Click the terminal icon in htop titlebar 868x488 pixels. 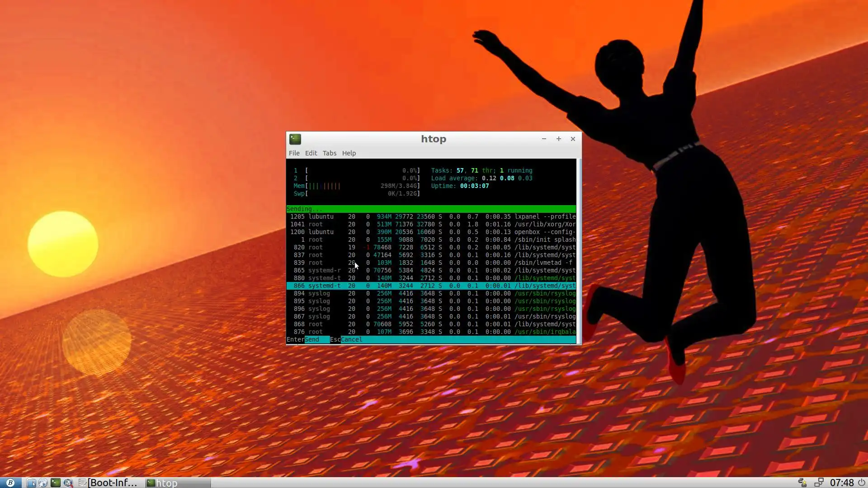pyautogui.click(x=295, y=139)
